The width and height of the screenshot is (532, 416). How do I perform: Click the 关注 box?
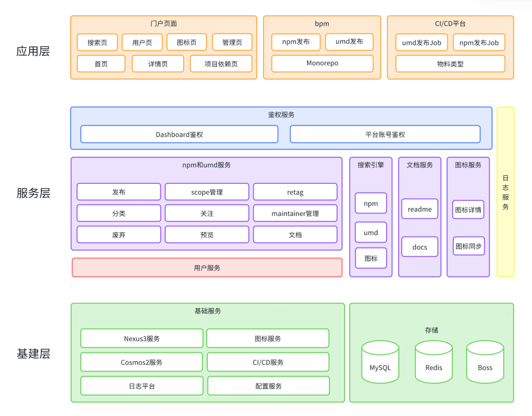pyautogui.click(x=207, y=213)
